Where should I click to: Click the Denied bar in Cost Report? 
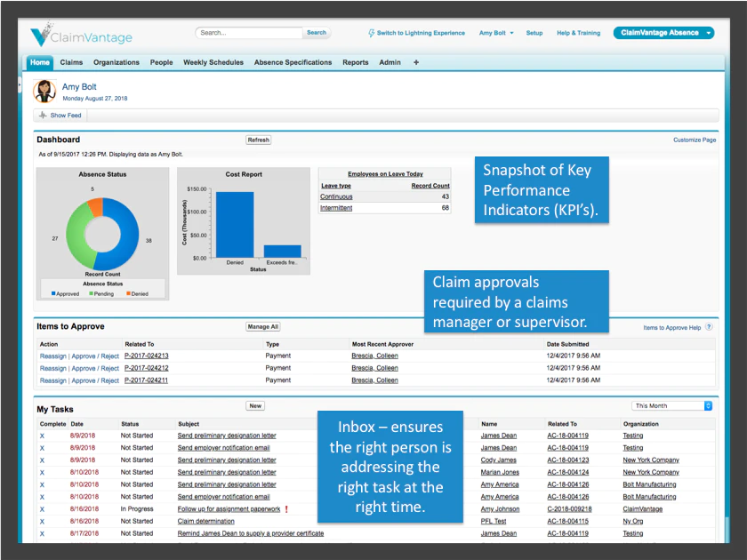pyautogui.click(x=235, y=225)
